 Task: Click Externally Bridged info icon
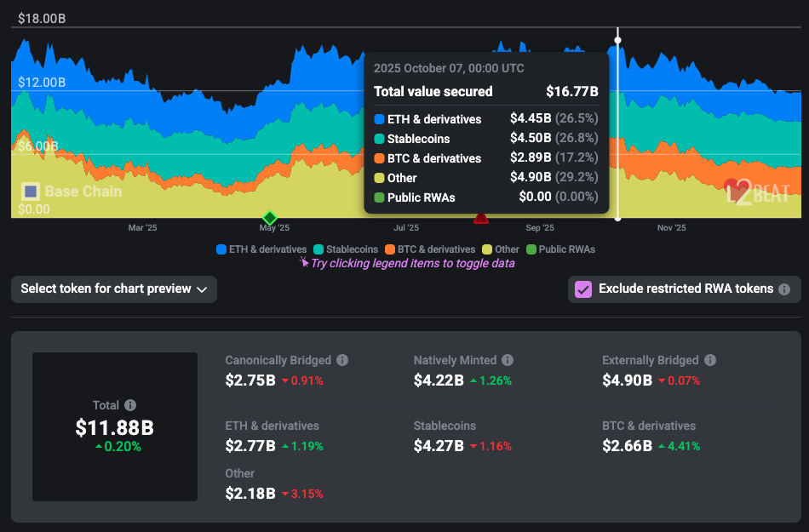pyautogui.click(x=710, y=361)
